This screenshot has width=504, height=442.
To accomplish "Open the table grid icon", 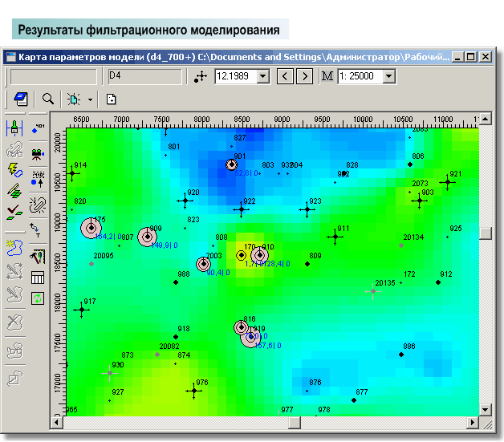I will pos(38,278).
